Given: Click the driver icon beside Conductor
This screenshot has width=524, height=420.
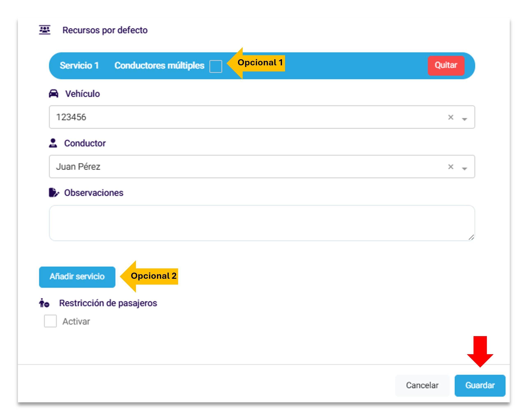Looking at the screenshot, I should pyautogui.click(x=53, y=143).
